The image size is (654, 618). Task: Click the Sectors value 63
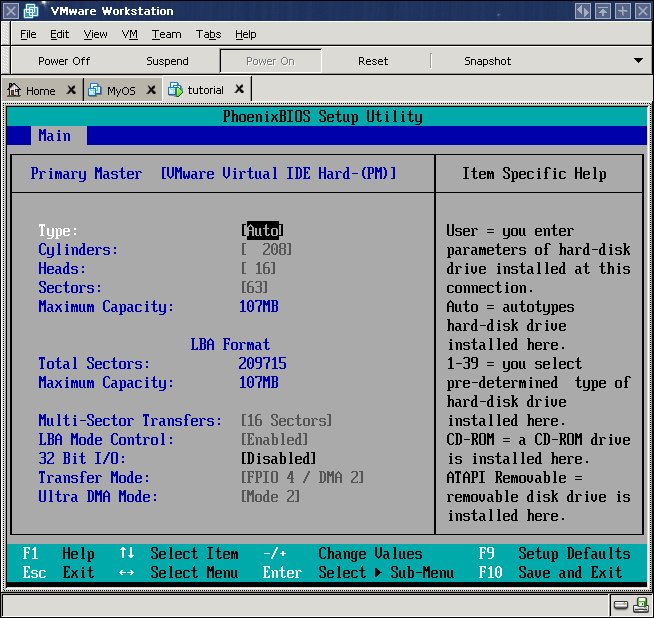tap(254, 287)
